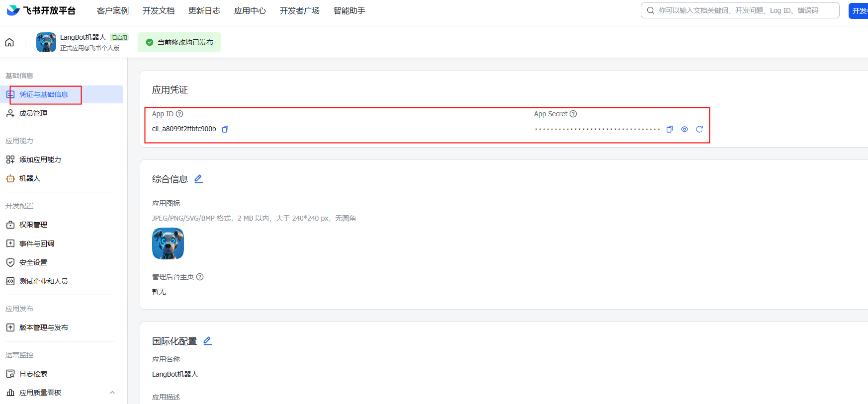Click the search magnifier icon
The width and height of the screenshot is (868, 404).
[650, 10]
